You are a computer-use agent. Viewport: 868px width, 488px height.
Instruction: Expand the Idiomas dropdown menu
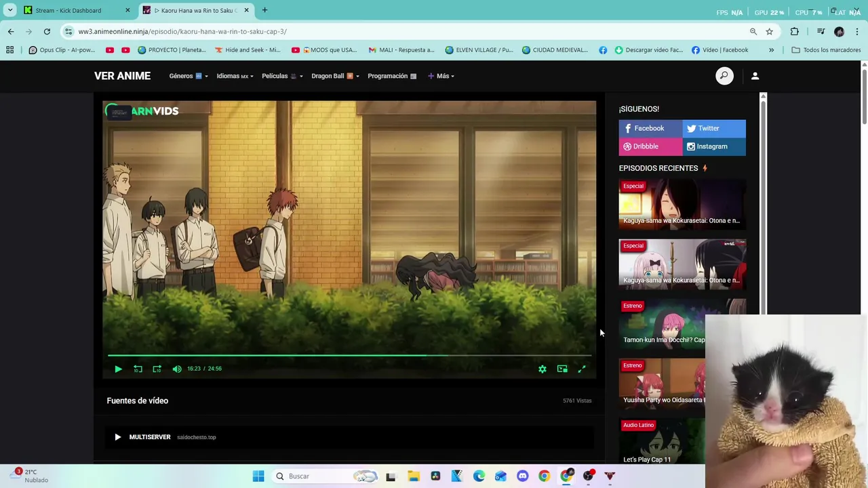point(235,76)
